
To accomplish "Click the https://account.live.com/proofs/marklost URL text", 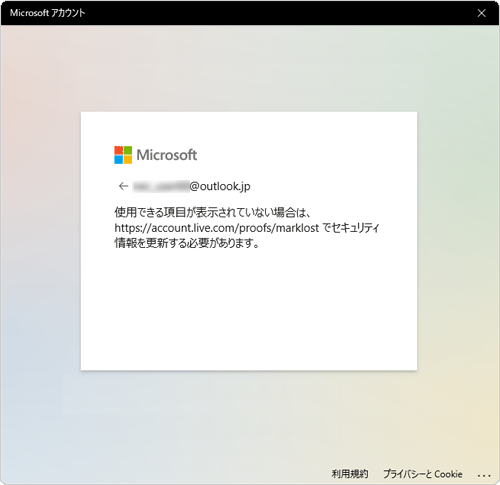I will 217,228.
